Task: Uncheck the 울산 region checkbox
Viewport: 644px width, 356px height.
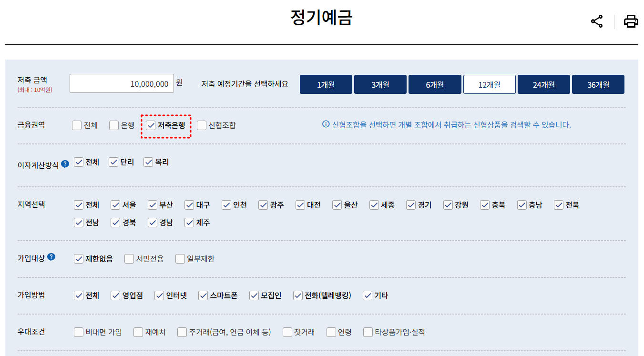Action: tap(337, 205)
